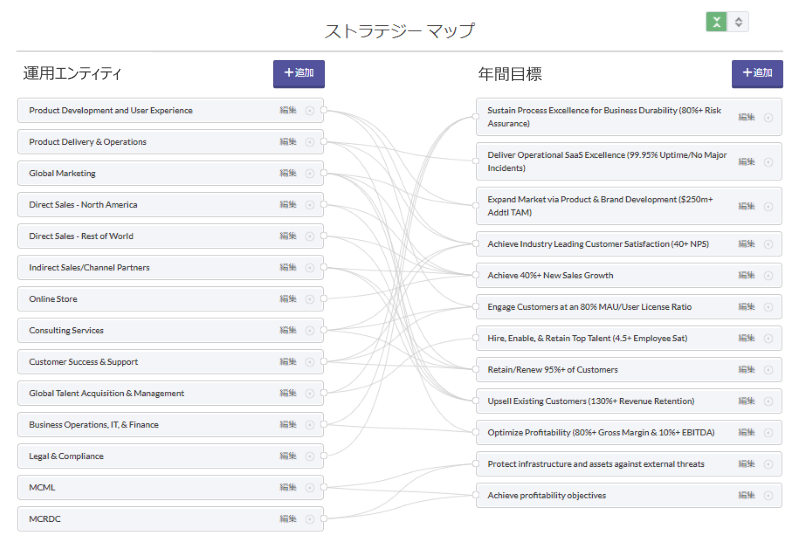Edit the Engage Customers MAU goal
The height and width of the screenshot is (543, 800).
point(746,307)
